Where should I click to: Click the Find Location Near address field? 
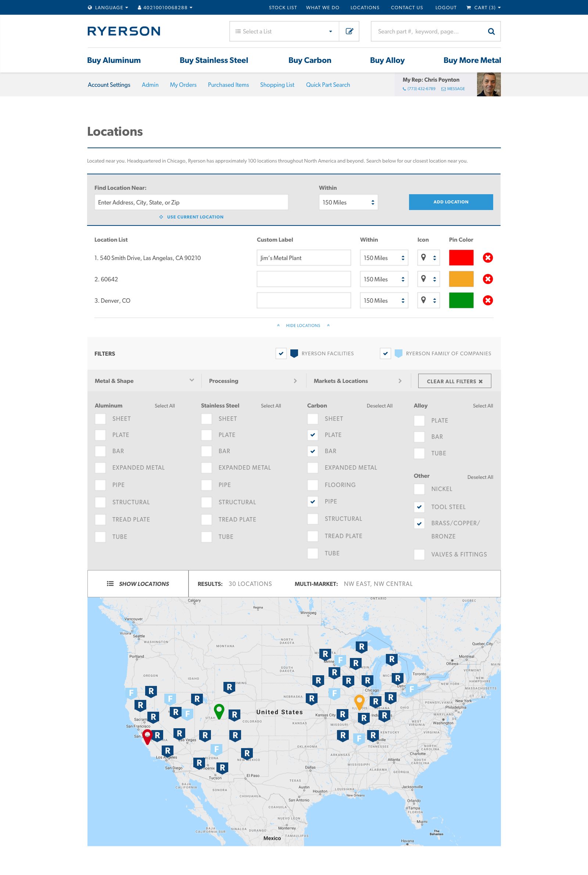click(191, 202)
